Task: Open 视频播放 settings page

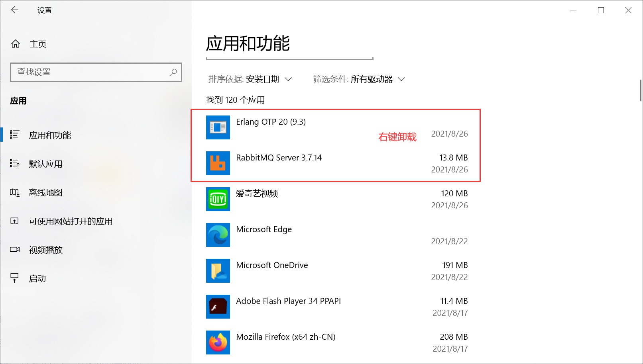Action: [x=45, y=250]
